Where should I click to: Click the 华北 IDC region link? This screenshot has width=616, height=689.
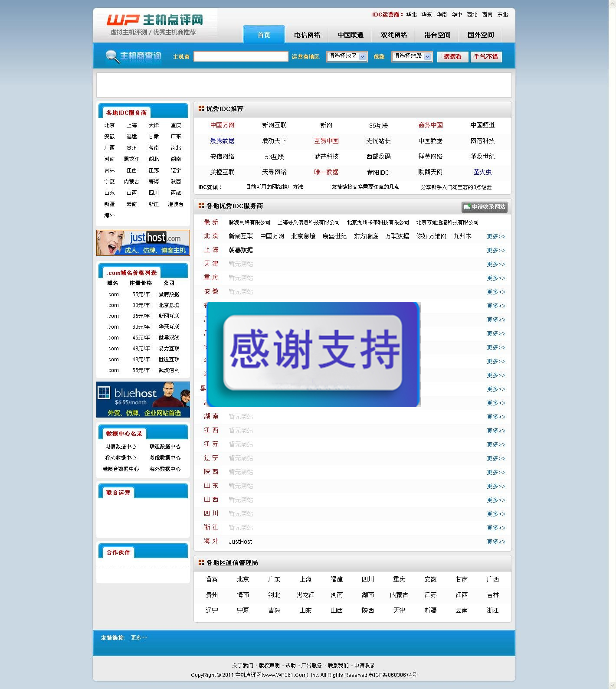pyautogui.click(x=411, y=15)
